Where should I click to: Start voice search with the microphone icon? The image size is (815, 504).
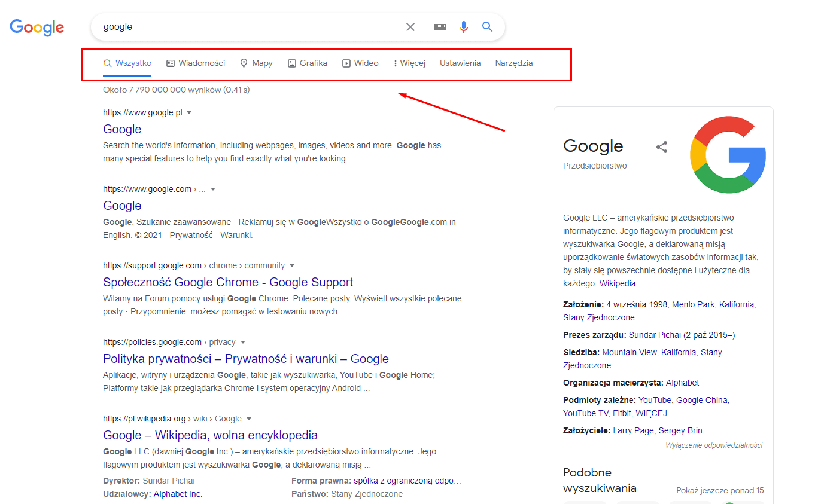click(463, 27)
